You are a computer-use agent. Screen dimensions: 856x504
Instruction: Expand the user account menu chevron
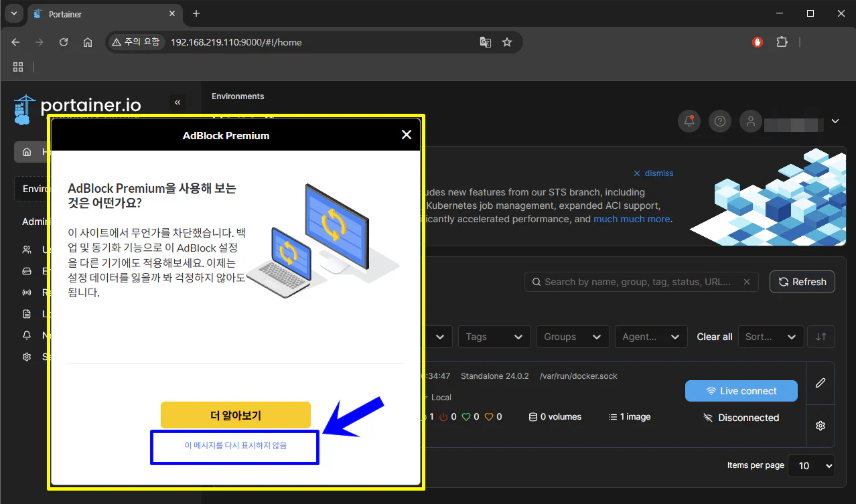coord(835,121)
